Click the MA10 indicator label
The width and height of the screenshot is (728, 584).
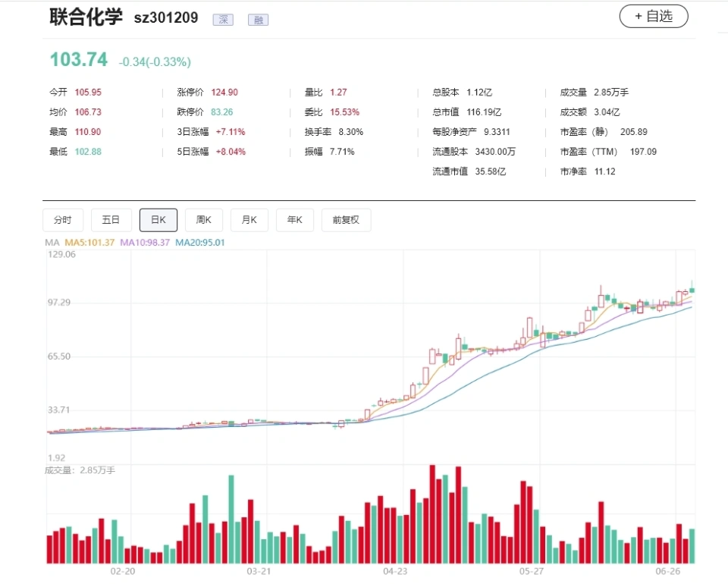pyautogui.click(x=145, y=243)
